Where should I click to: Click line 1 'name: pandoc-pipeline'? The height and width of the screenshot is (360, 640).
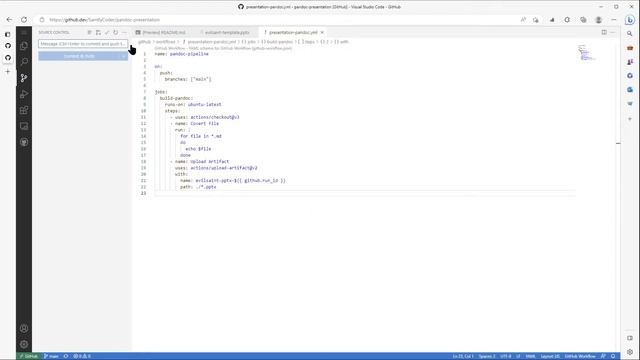click(x=182, y=54)
